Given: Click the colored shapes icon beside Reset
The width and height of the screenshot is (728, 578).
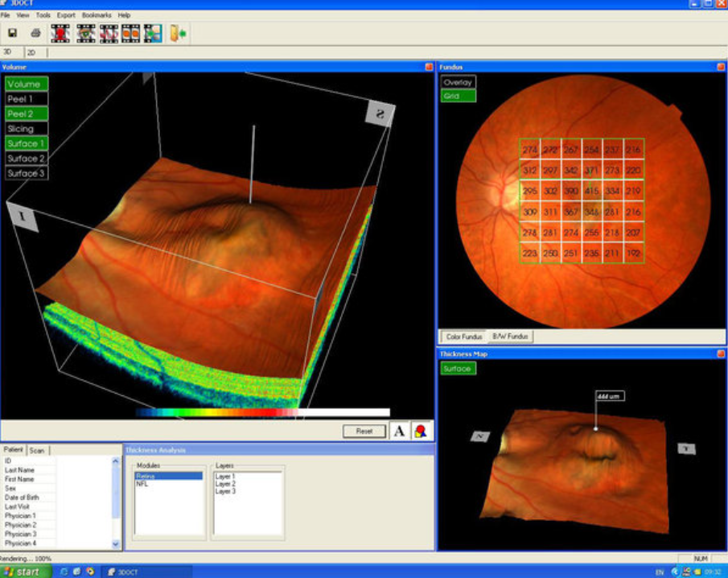Looking at the screenshot, I should tap(421, 431).
